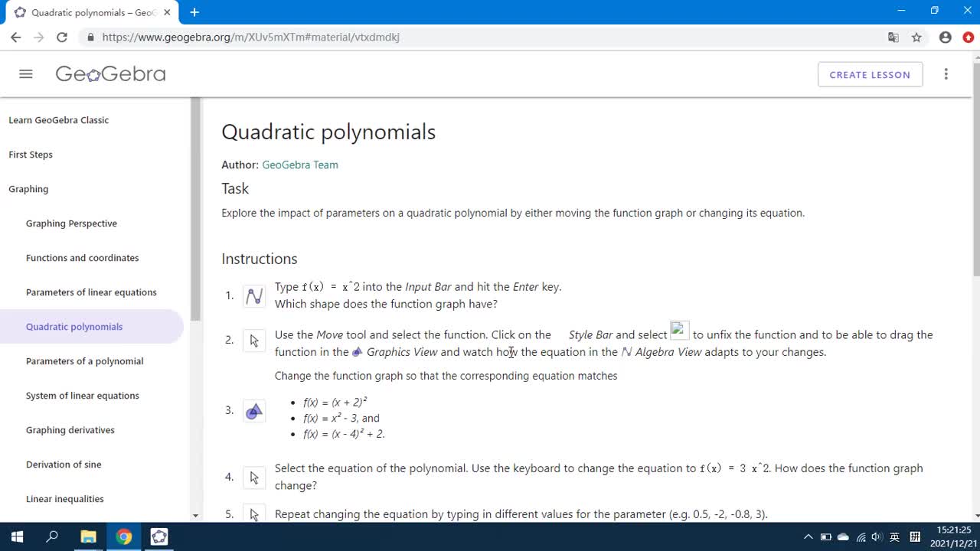Open Parameters of linear equations item

click(91, 292)
